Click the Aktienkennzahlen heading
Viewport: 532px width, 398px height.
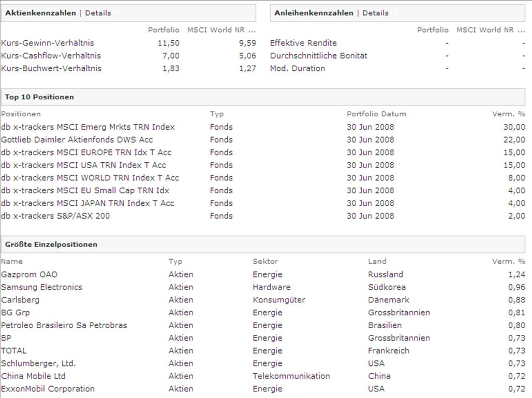pyautogui.click(x=40, y=13)
